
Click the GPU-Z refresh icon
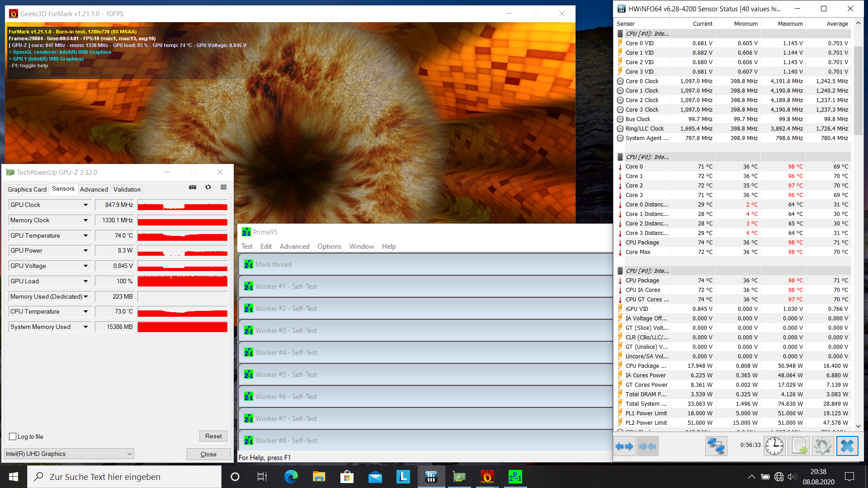(x=208, y=187)
